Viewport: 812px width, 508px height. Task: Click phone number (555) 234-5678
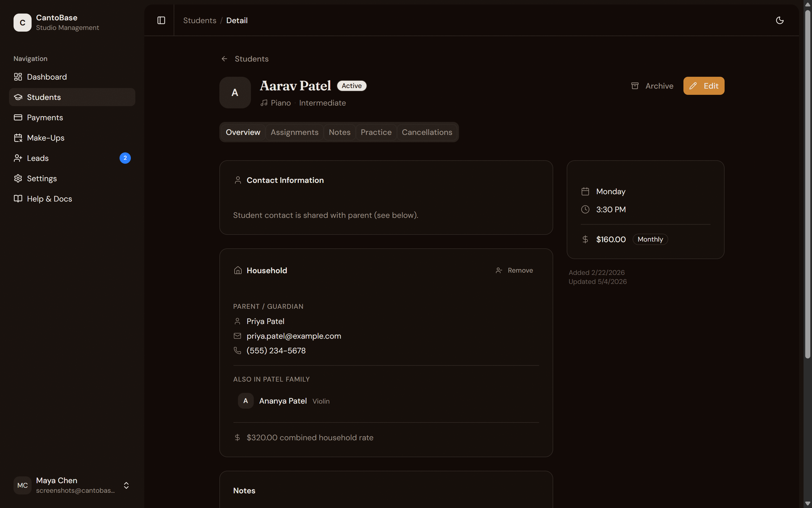(276, 351)
